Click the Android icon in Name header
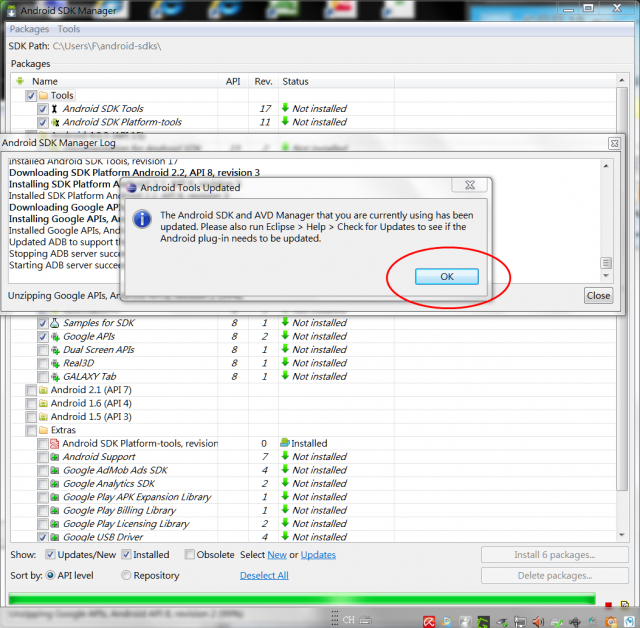640x628 pixels. (x=20, y=81)
